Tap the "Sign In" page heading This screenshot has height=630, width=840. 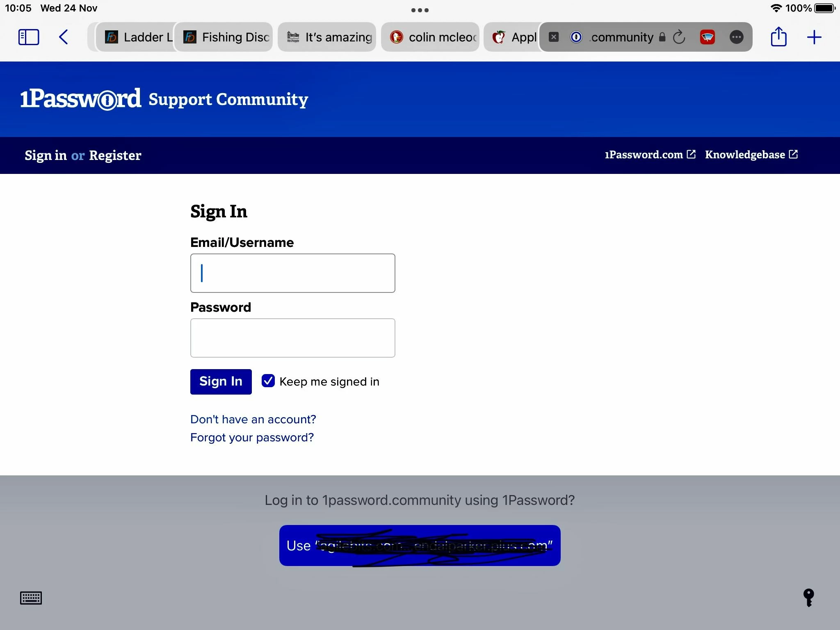pos(219,212)
